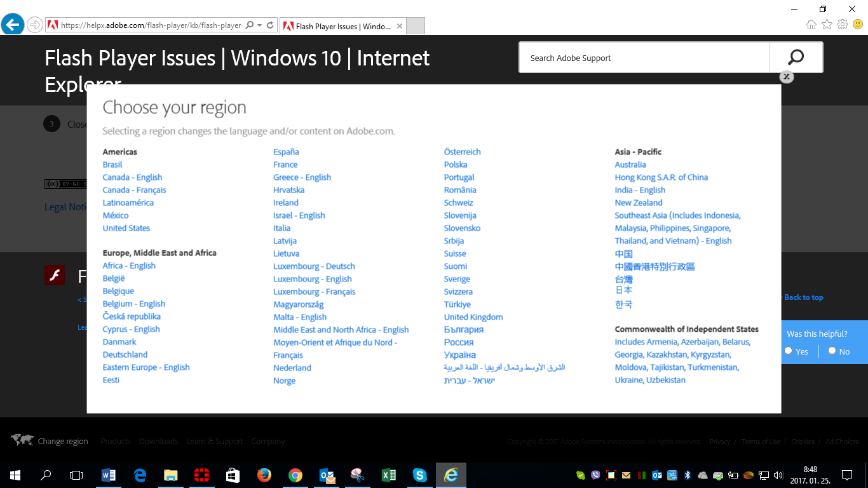The image size is (868, 488).
Task: Select the Magyarország region link
Action: (x=299, y=304)
